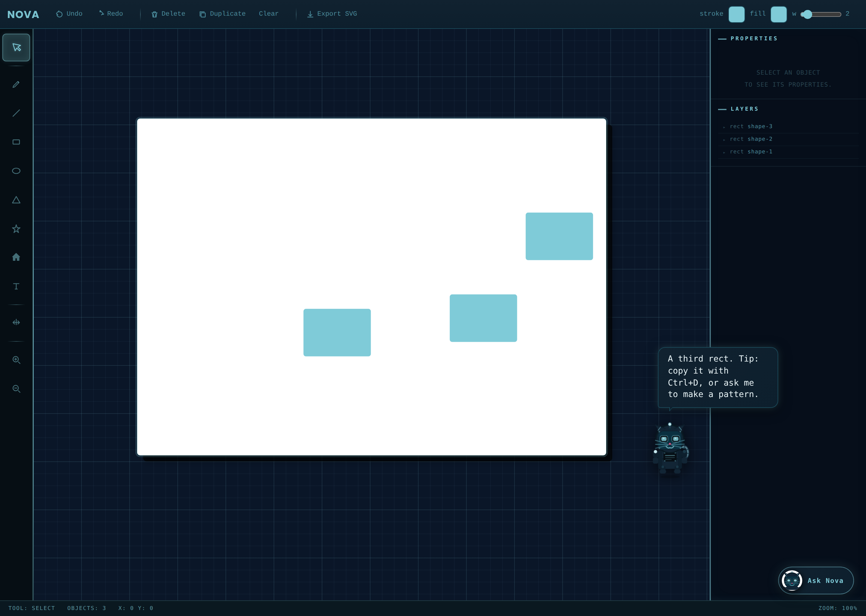
Task: Redo the last action
Action: click(111, 14)
